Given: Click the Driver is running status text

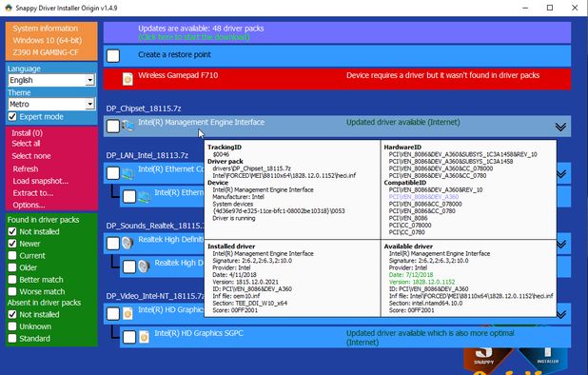Looking at the screenshot, I should (x=234, y=218).
